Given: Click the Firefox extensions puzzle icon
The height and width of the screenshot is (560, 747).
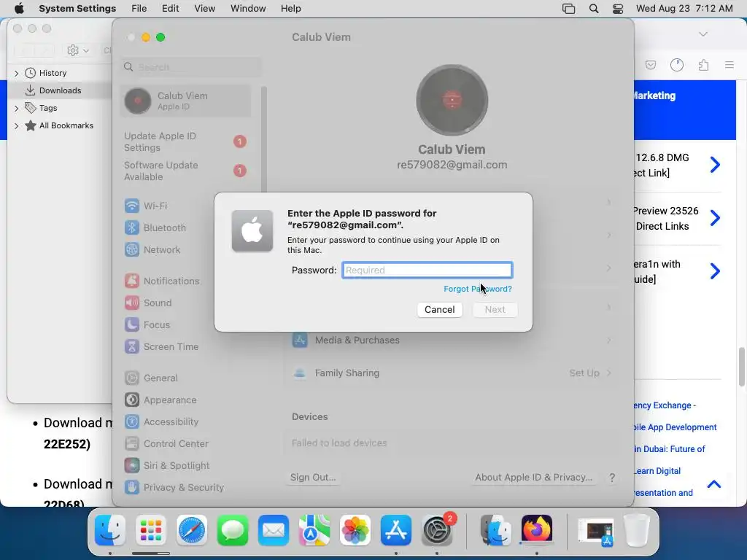Looking at the screenshot, I should pyautogui.click(x=703, y=65).
